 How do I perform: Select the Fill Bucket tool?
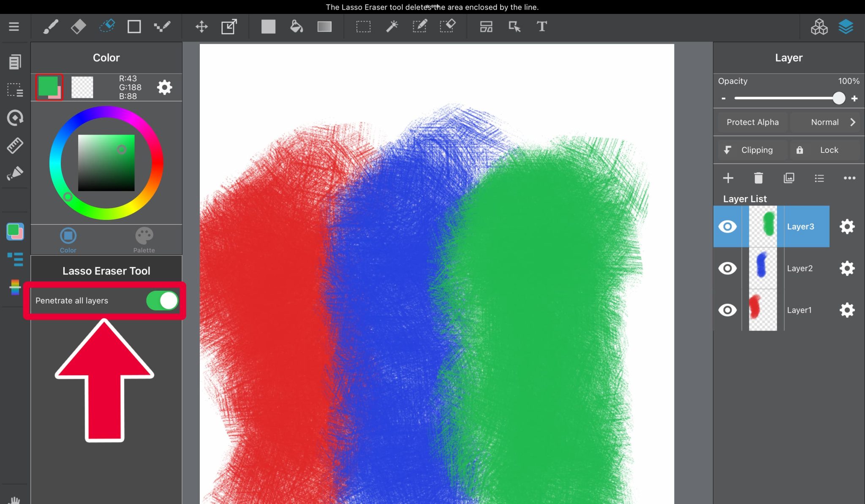296,27
